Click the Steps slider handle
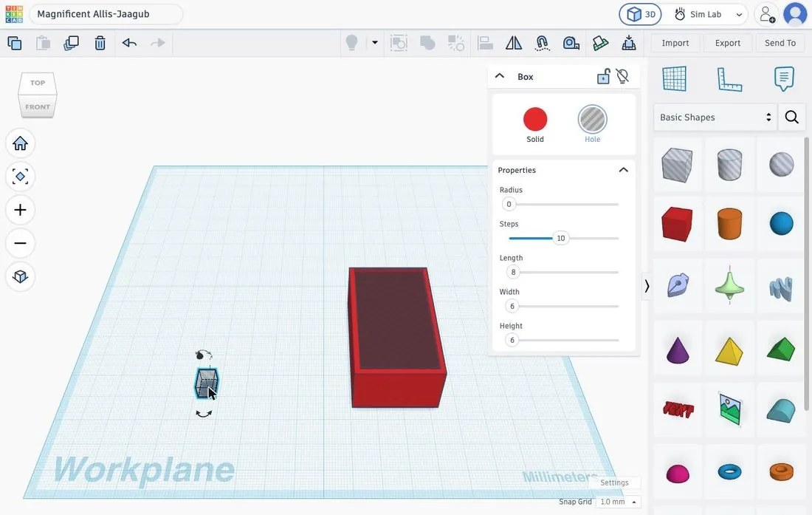Viewport: 812px width, 515px height. [x=561, y=239]
